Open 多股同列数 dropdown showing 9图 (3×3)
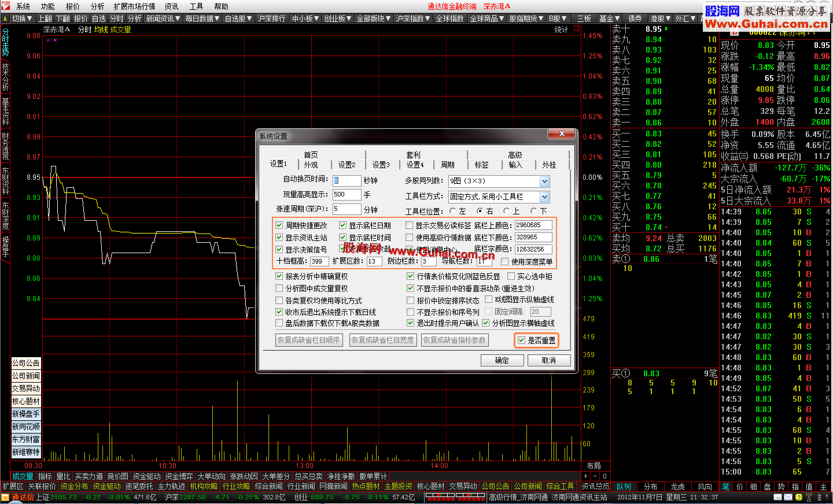 pos(544,181)
